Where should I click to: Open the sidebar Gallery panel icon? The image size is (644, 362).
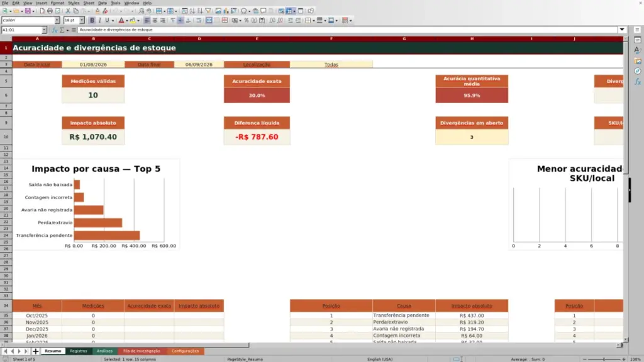coord(638,61)
